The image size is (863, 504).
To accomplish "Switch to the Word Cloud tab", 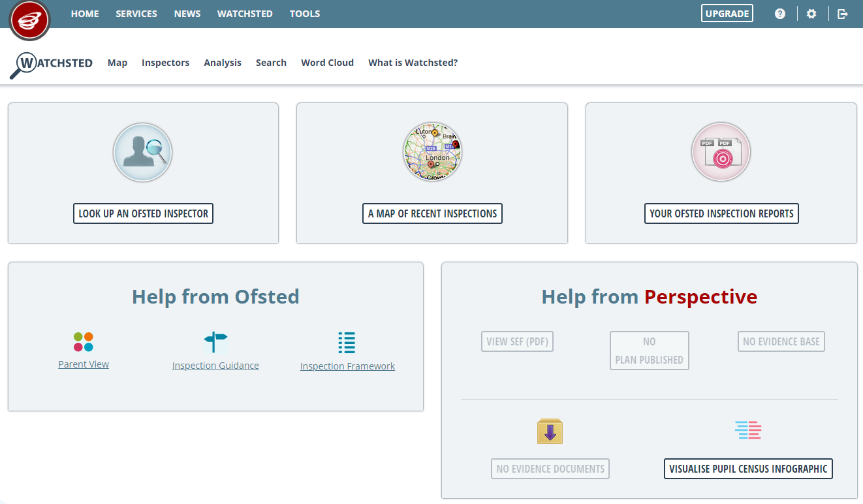I will (327, 63).
